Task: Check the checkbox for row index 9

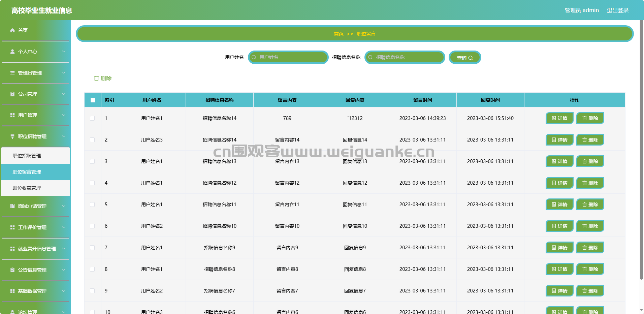Action: coord(92,291)
